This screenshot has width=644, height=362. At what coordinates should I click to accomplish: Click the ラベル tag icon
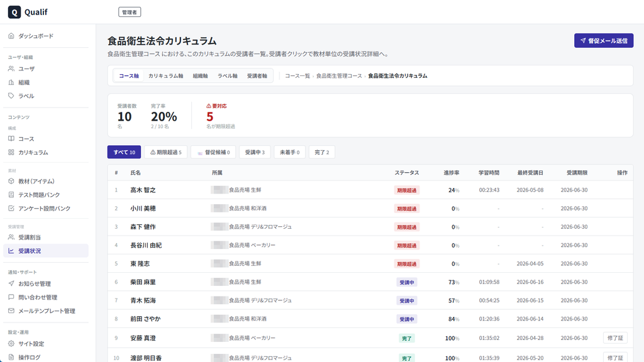pyautogui.click(x=11, y=96)
